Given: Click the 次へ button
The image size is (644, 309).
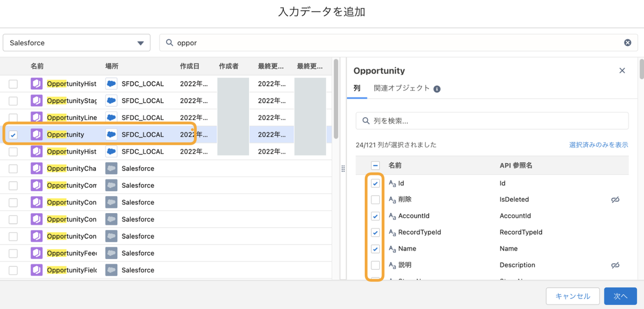Looking at the screenshot, I should click(620, 296).
